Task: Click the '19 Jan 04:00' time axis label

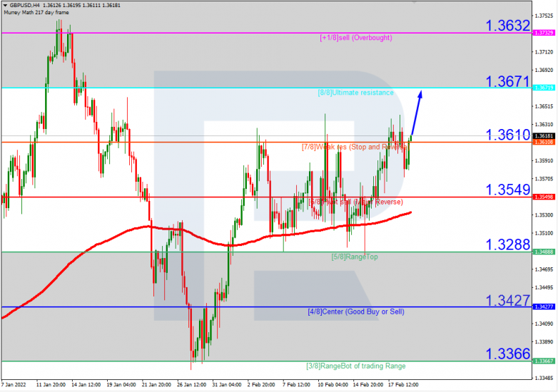Action: coord(121,385)
